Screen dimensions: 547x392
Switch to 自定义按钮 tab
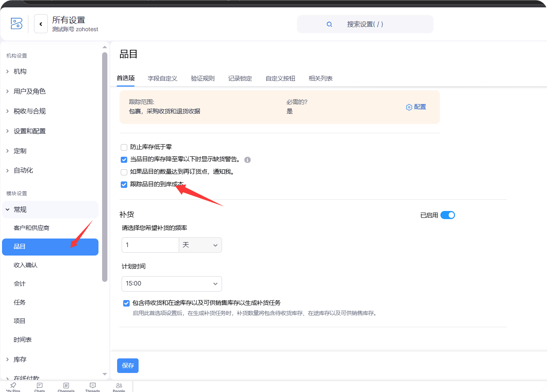pos(280,79)
